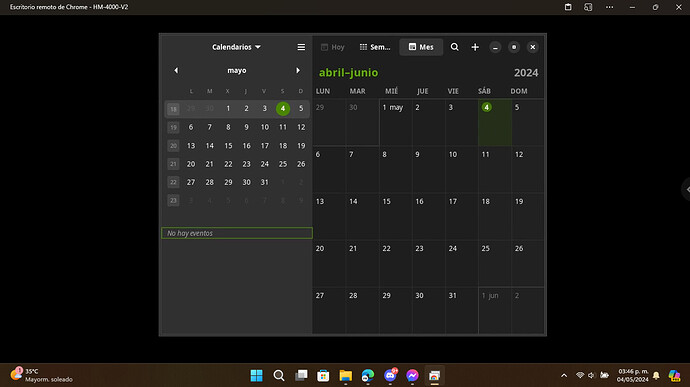This screenshot has height=387, width=690.
Task: Click the screen-layout icon in title bar
Action: point(588,7)
